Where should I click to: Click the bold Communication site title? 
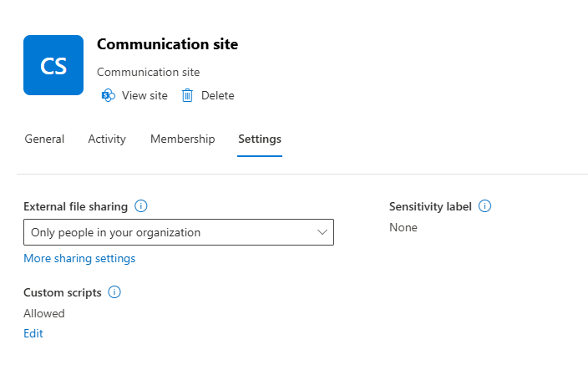tap(167, 45)
